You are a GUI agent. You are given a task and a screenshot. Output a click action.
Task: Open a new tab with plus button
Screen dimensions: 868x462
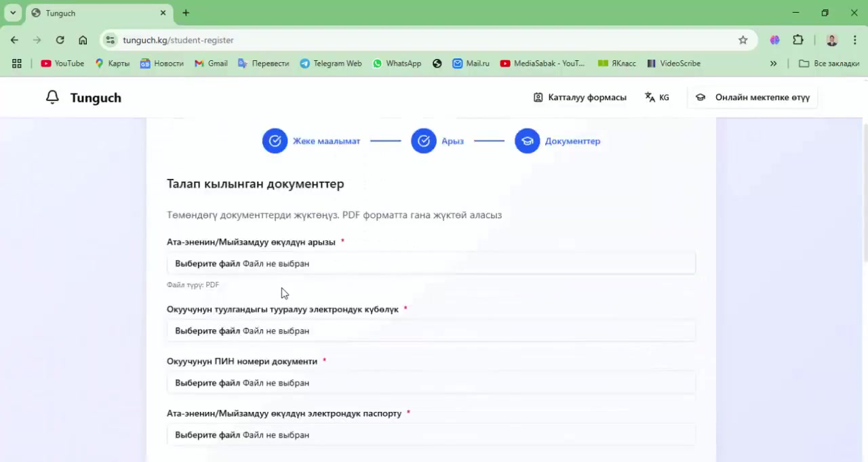[x=186, y=13]
